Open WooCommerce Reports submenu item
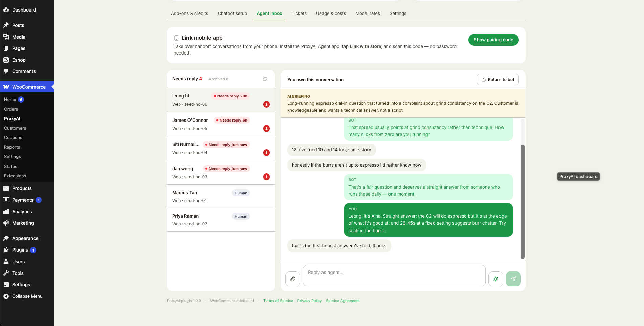This screenshot has width=644, height=326. click(12, 147)
